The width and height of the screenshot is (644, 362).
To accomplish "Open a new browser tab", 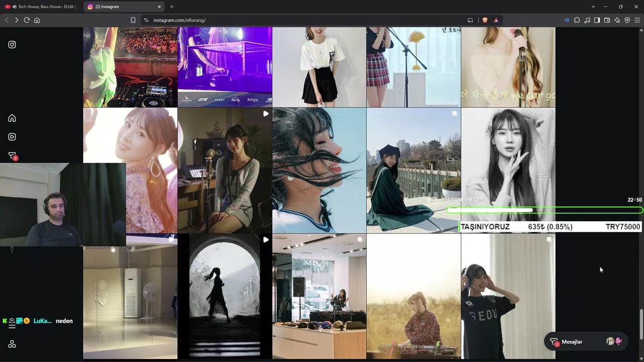I will 172,7.
